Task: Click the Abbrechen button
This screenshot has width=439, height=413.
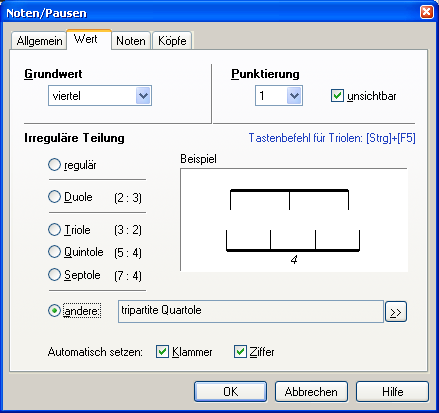Action: pos(311,392)
